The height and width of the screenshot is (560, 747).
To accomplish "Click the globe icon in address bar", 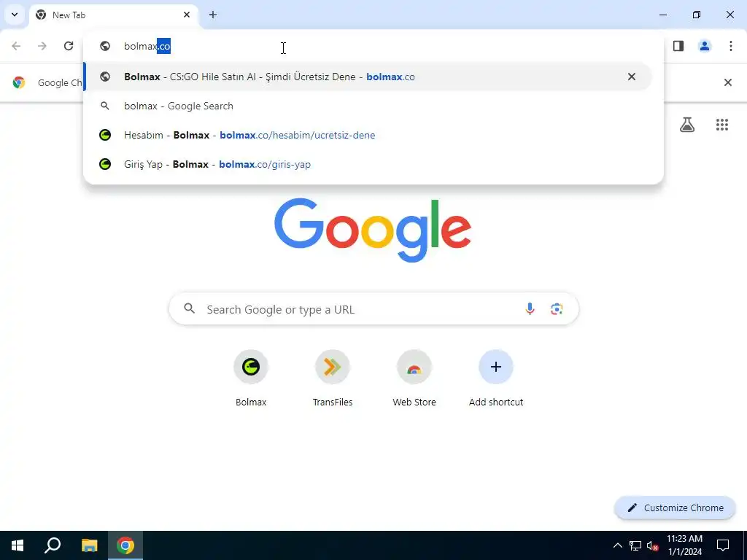I will click(105, 46).
